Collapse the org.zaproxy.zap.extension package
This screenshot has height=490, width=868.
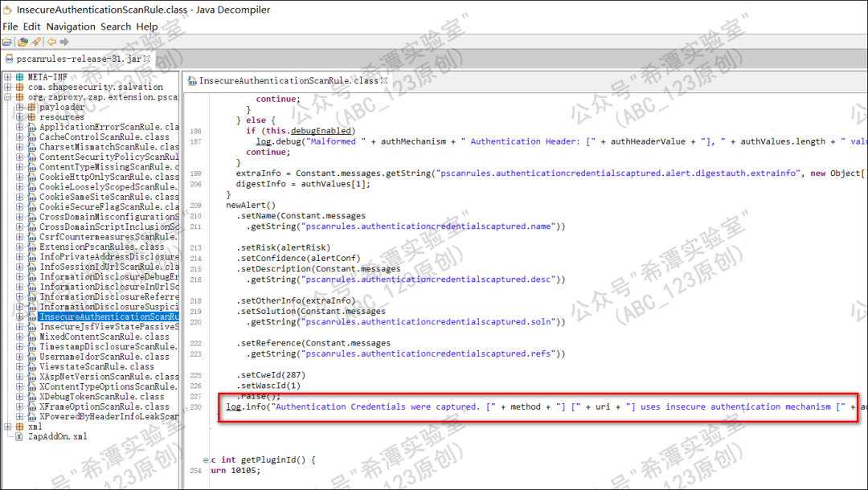tap(8, 96)
